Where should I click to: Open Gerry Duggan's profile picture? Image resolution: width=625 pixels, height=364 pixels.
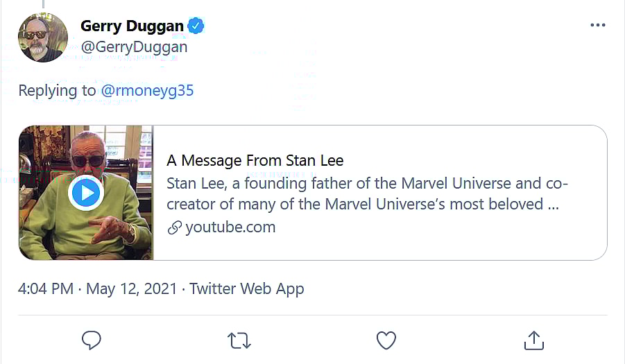pyautogui.click(x=43, y=37)
